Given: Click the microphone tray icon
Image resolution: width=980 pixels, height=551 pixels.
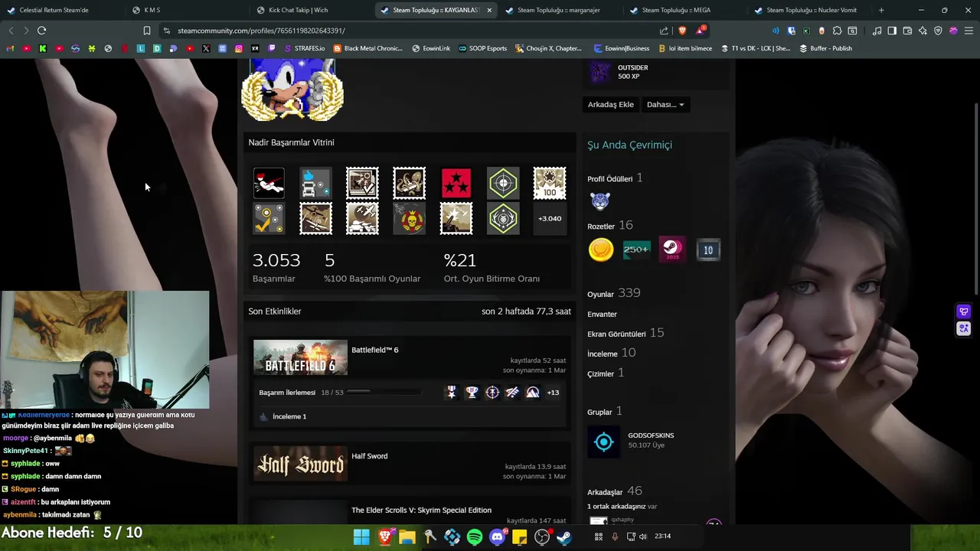Looking at the screenshot, I should pyautogui.click(x=615, y=536).
